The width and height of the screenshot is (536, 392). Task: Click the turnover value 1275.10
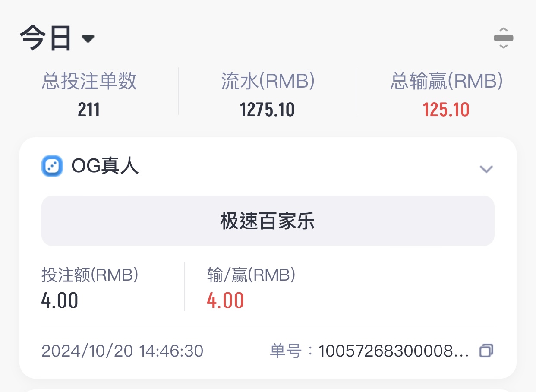[x=268, y=110]
